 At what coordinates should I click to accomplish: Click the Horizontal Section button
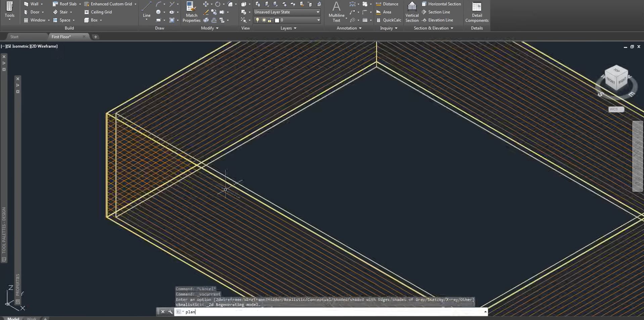(441, 4)
